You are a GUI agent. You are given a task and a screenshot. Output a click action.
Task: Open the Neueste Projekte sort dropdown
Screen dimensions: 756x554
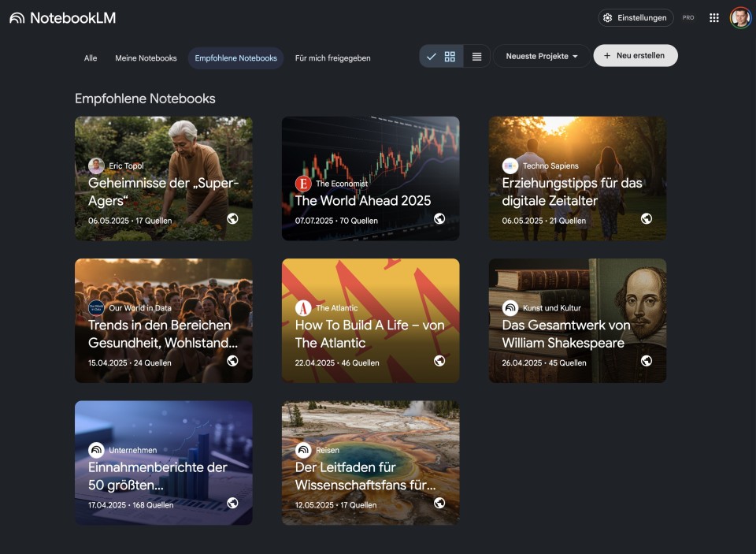(541, 57)
